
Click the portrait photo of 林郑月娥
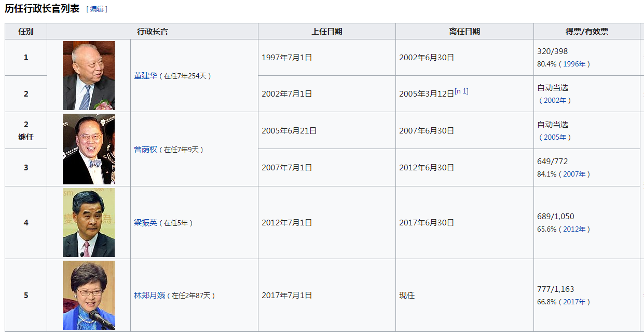(89, 295)
